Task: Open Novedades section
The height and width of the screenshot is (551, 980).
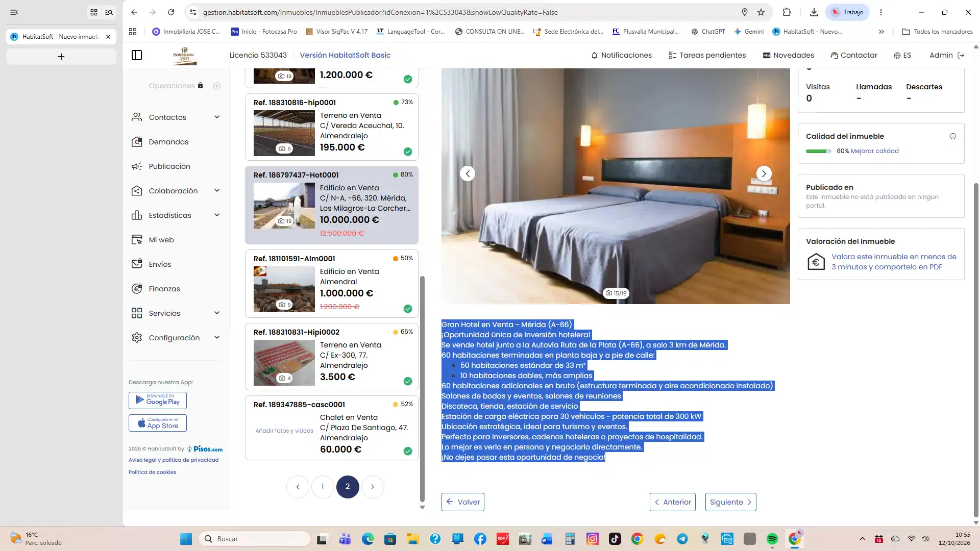Action: click(788, 55)
